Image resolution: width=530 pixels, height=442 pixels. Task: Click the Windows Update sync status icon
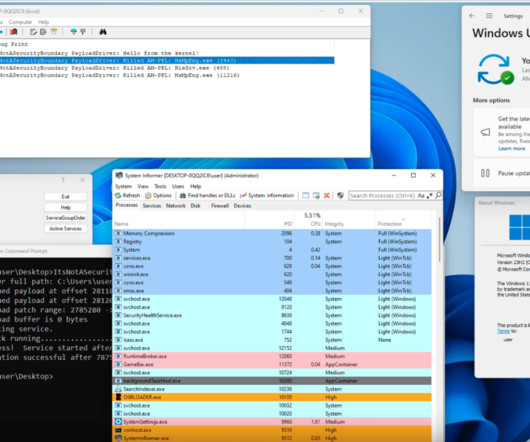(x=495, y=69)
